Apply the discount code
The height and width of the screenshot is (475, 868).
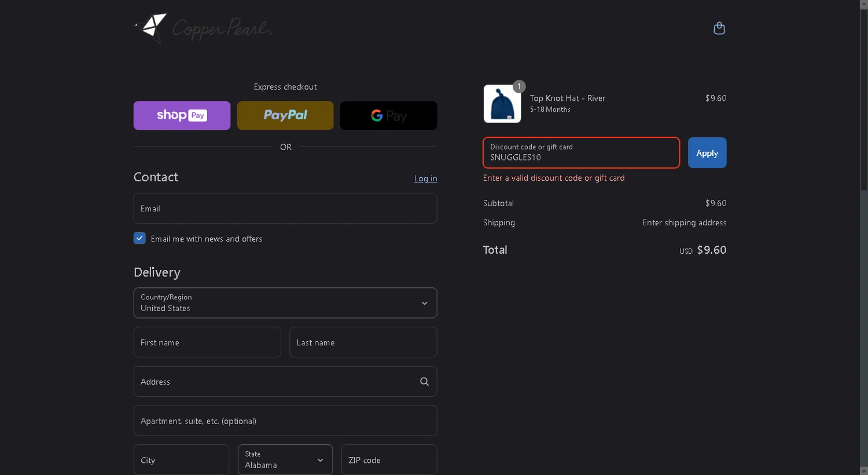[x=707, y=153]
